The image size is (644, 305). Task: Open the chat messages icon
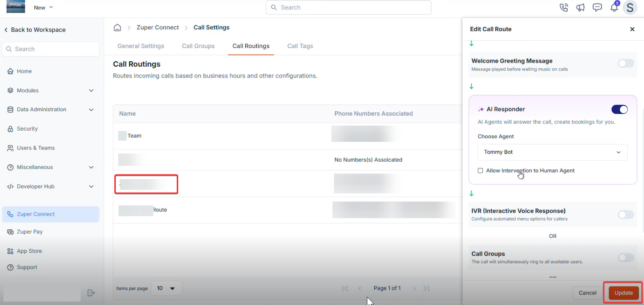point(597,7)
